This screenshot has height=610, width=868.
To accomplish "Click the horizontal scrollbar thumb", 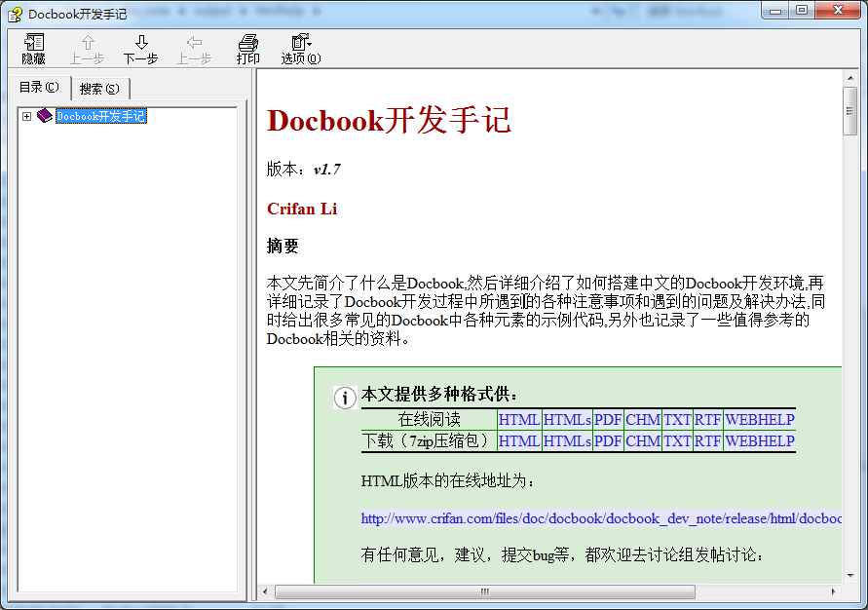I will (485, 591).
